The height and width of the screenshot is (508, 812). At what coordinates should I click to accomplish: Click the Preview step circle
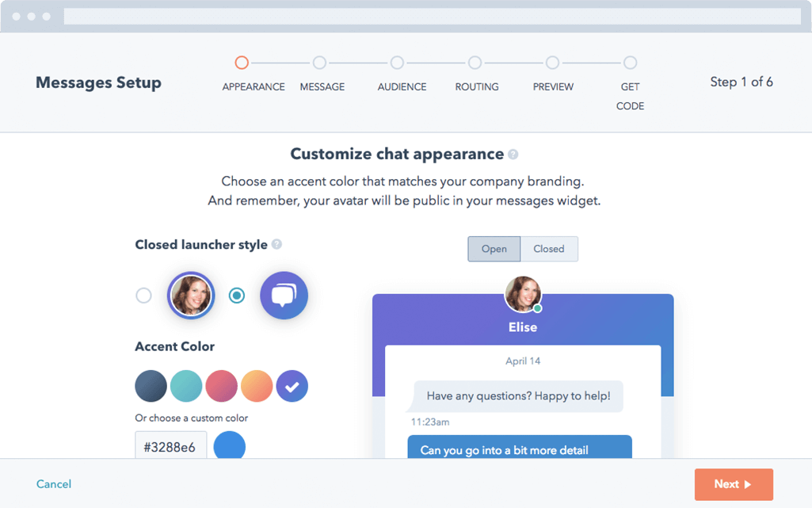point(551,62)
